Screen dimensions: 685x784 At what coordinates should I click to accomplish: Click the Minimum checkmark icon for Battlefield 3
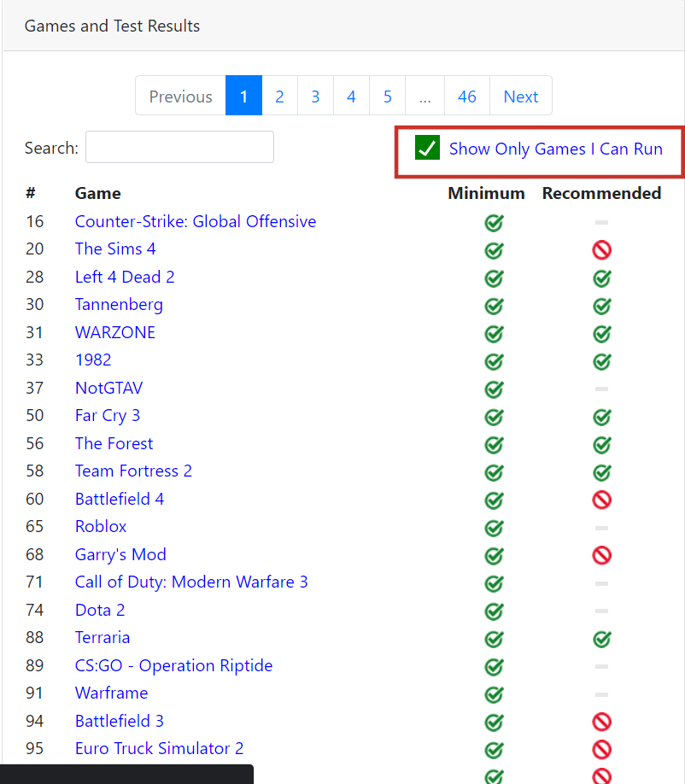(494, 722)
